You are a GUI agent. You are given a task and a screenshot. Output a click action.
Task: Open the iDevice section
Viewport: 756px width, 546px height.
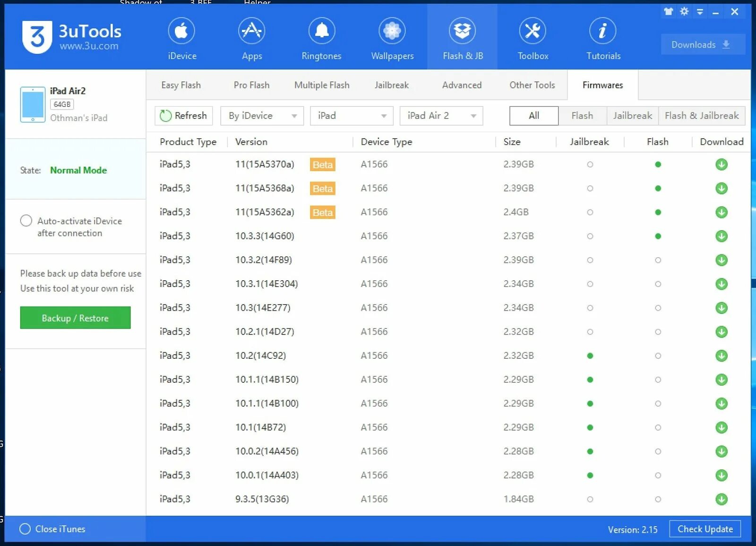(x=182, y=39)
